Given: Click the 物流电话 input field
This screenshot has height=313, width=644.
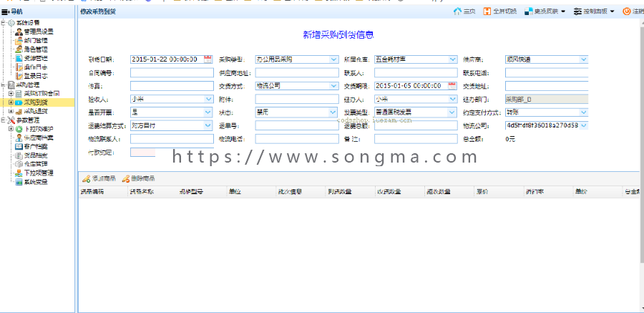Looking at the screenshot, I should pos(297,139).
